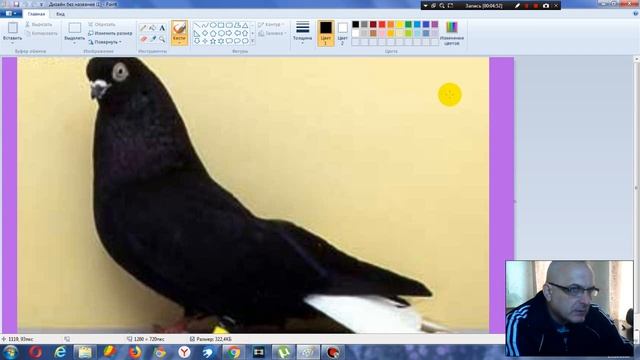This screenshot has height=360, width=640.
Task: Pick the black color swatch in palette
Action: click(x=356, y=24)
